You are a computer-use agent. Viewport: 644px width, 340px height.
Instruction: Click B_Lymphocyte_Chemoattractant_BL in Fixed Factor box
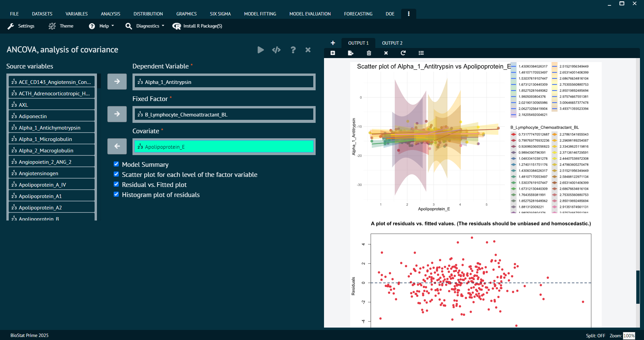(x=224, y=114)
